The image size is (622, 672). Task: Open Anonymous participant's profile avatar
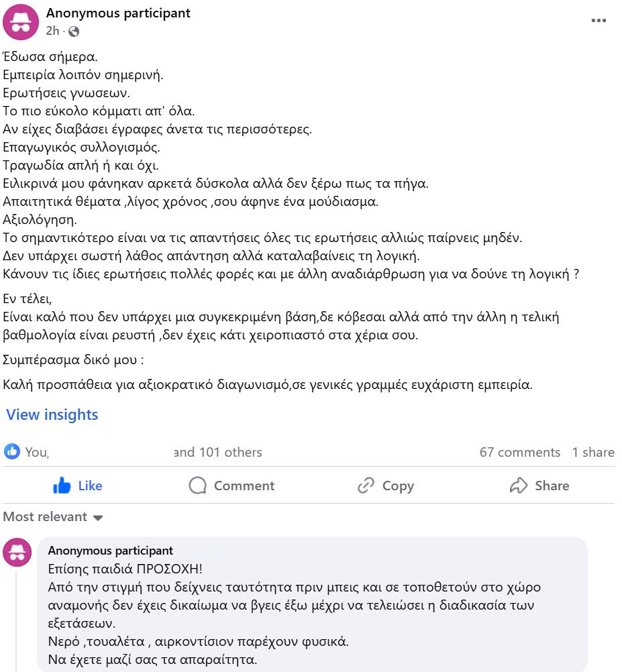coord(21,21)
